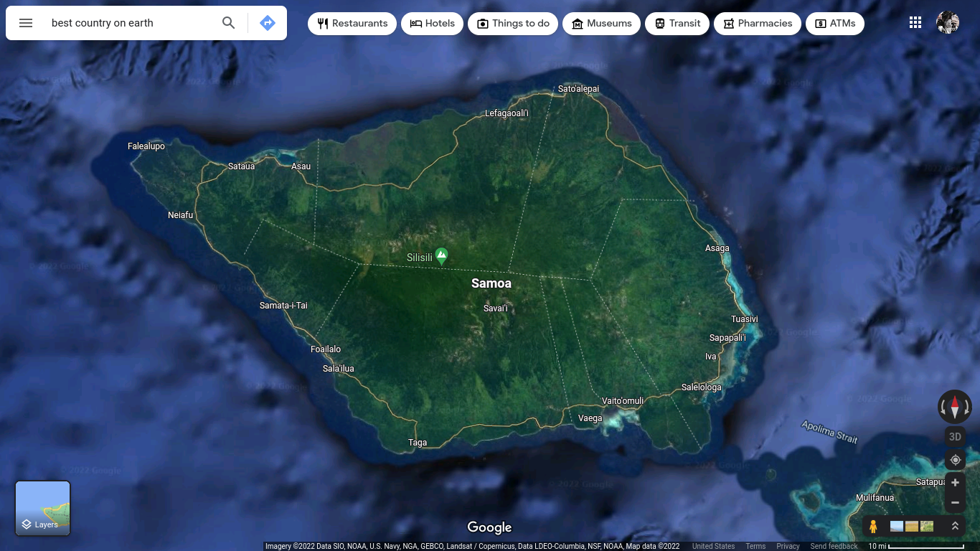Viewport: 980px width, 551px height.
Task: Zoom in on the map
Action: (955, 483)
